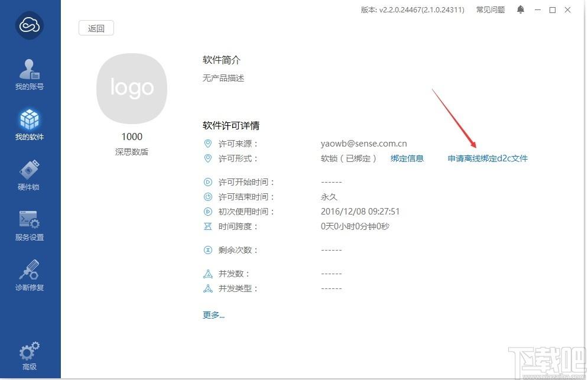Image resolution: width=588 pixels, height=380 pixels.
Task: Click the 并发数 network icon
Action: (207, 274)
